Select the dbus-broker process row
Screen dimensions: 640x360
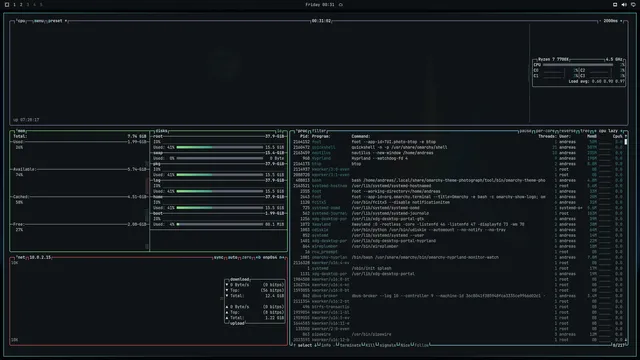(458, 296)
